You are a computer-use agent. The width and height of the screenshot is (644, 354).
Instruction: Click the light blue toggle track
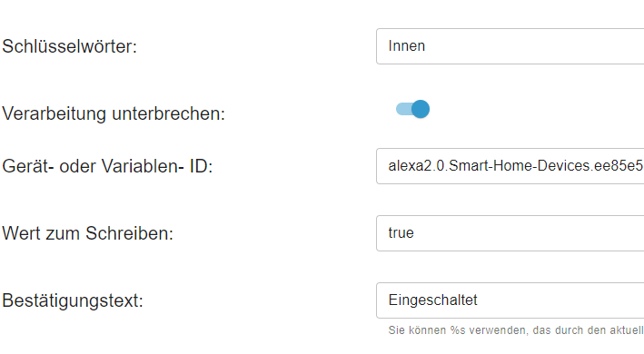403,109
